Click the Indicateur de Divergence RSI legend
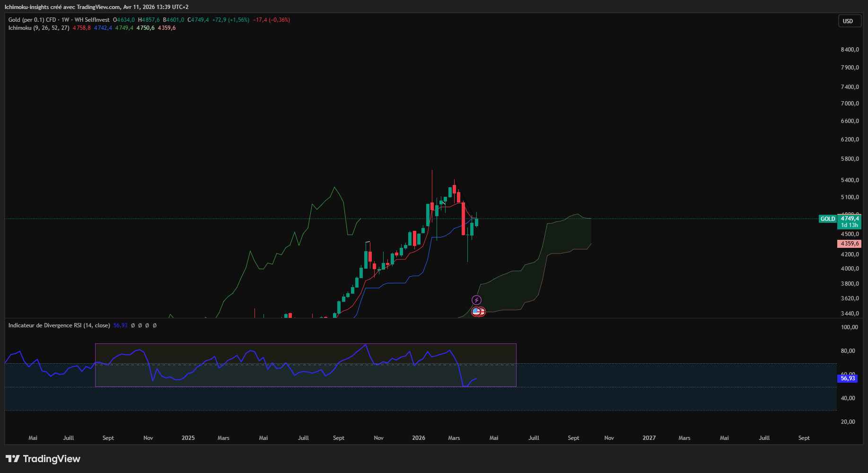This screenshot has height=473, width=868. tap(59, 325)
